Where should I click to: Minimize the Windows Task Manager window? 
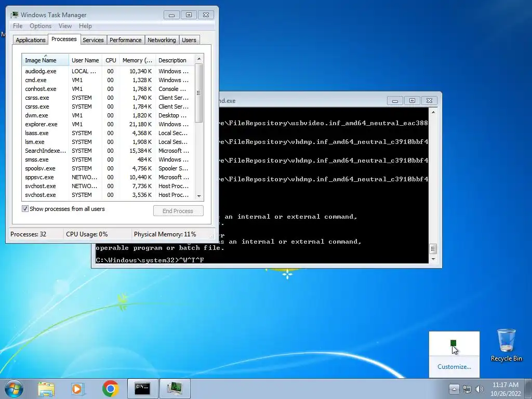(x=171, y=15)
